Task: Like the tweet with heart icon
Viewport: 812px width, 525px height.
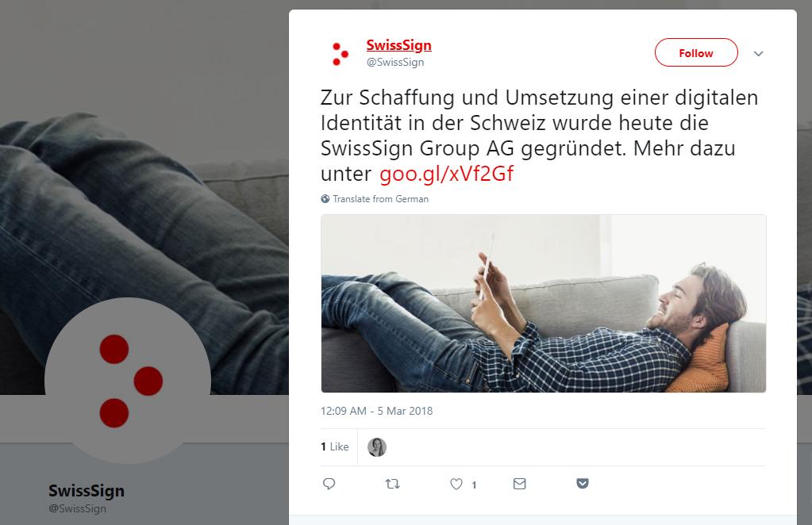Action: [456, 484]
